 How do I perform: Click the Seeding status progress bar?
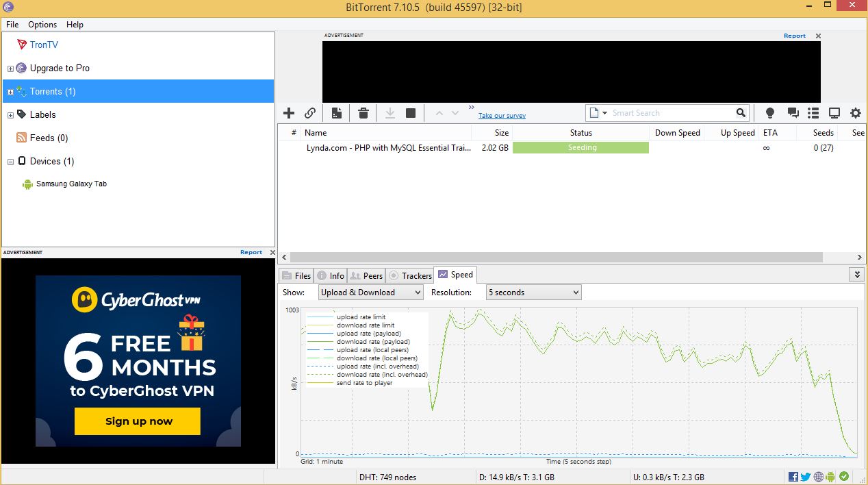pyautogui.click(x=580, y=148)
